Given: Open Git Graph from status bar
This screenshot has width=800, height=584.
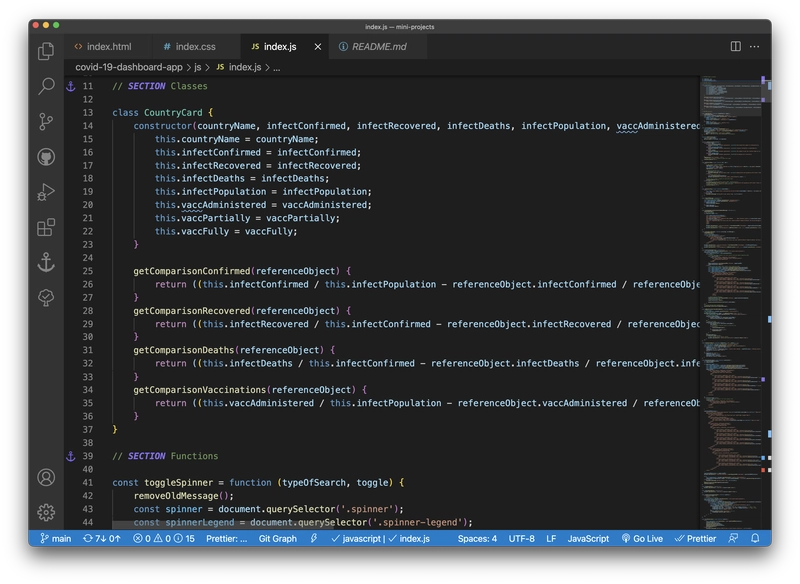Looking at the screenshot, I should click(x=278, y=539).
